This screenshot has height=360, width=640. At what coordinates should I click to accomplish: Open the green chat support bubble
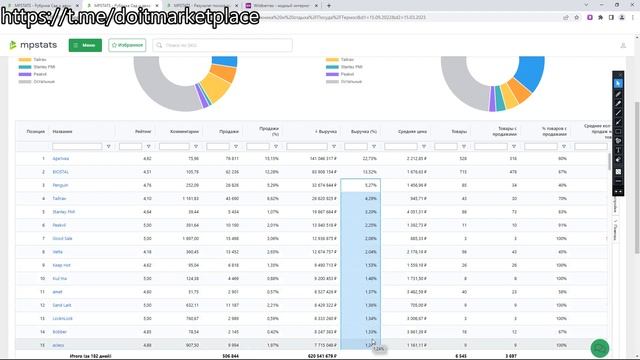tap(600, 348)
